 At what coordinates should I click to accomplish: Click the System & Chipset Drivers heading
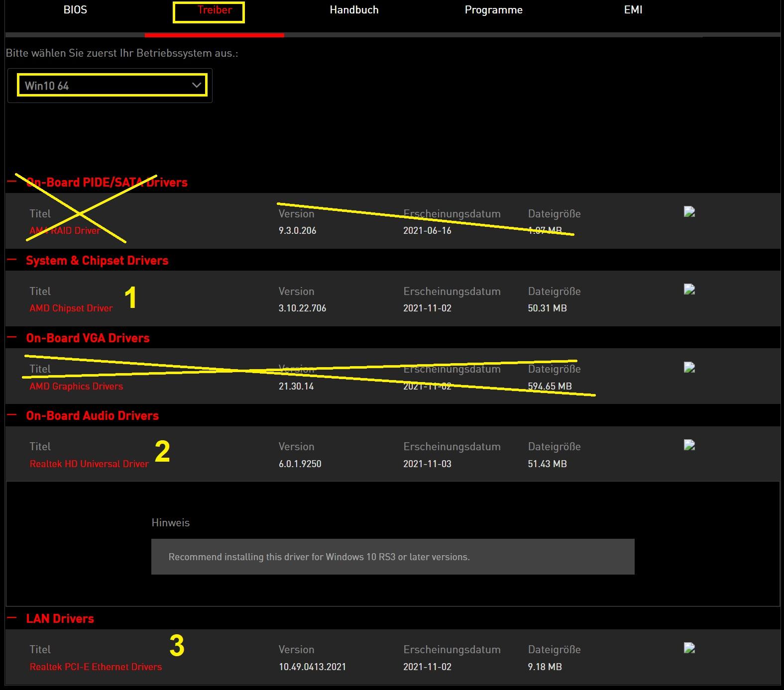tap(97, 260)
